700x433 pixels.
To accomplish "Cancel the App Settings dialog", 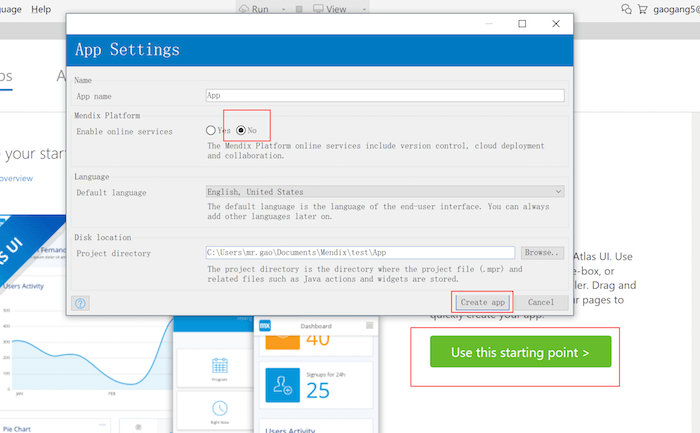I will pyautogui.click(x=541, y=302).
